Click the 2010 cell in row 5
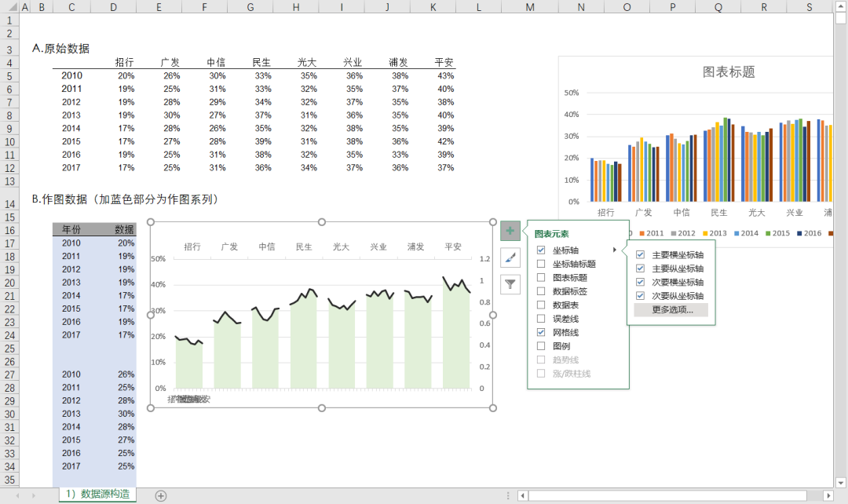 click(x=71, y=75)
